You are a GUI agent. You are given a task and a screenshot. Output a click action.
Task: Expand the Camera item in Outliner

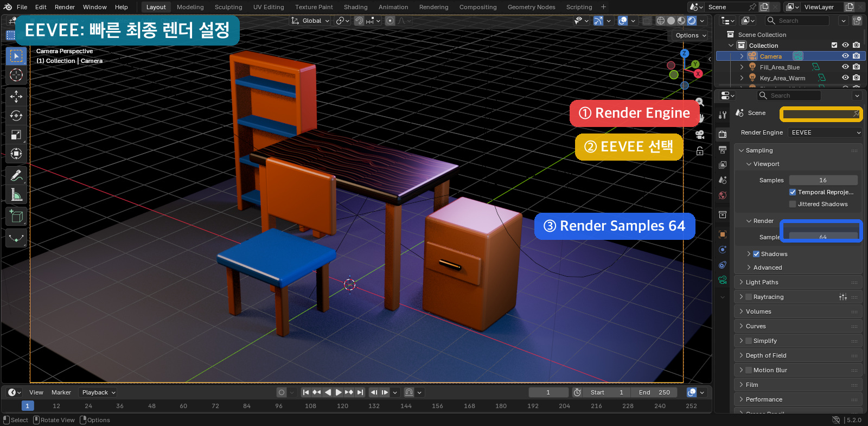point(742,56)
